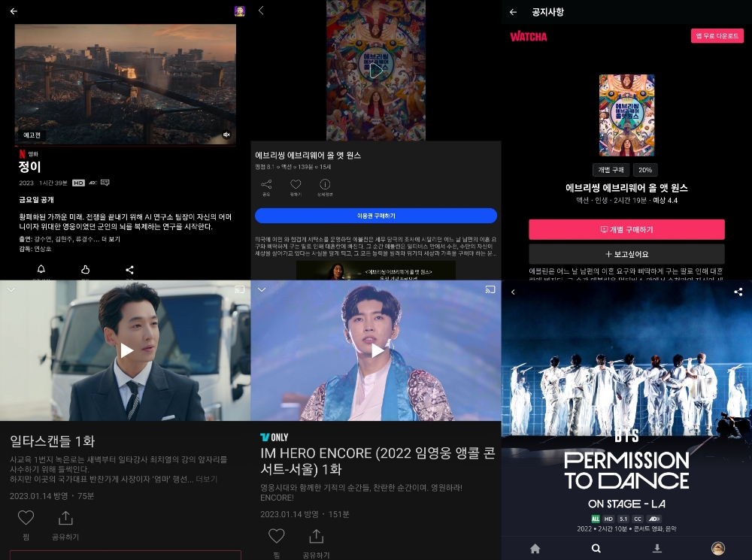Tap back arrow next to 공지사항
This screenshot has width=752, height=560.
[x=513, y=12]
